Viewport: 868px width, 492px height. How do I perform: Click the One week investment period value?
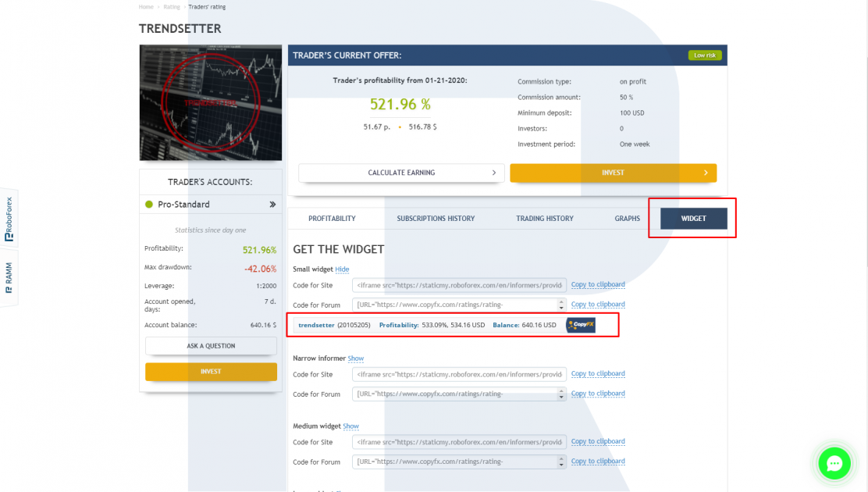pyautogui.click(x=635, y=144)
